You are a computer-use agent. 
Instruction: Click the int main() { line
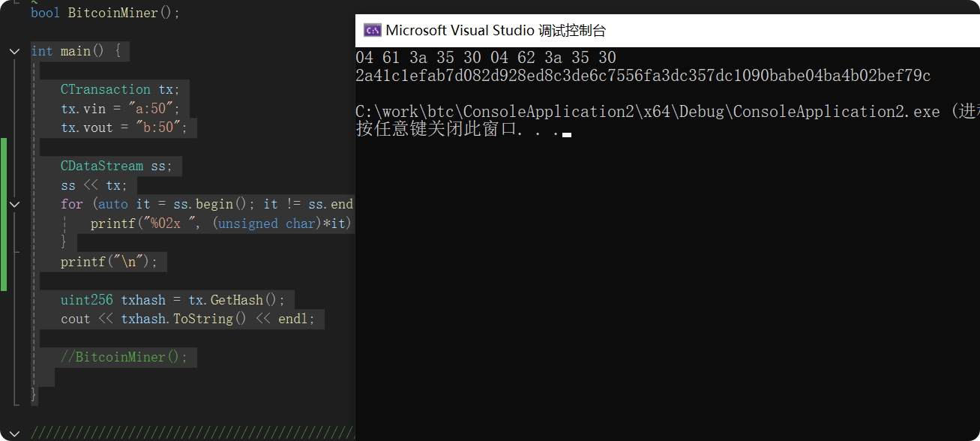tap(76, 52)
